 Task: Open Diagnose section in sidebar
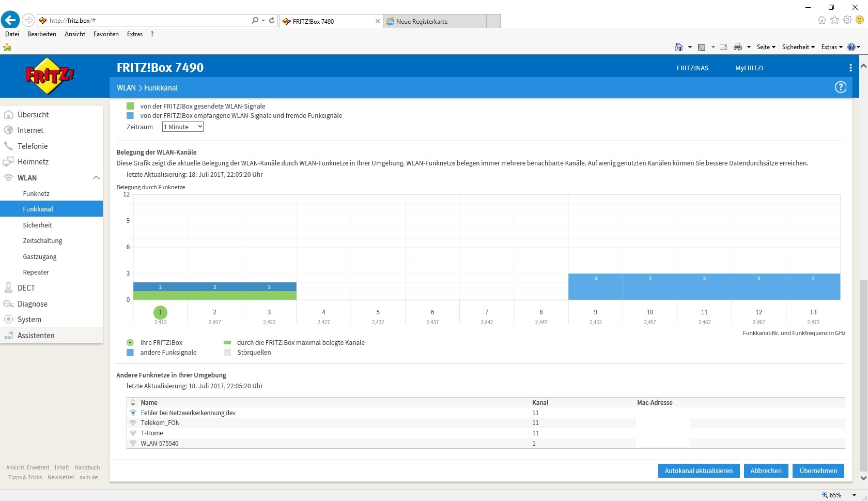(33, 304)
